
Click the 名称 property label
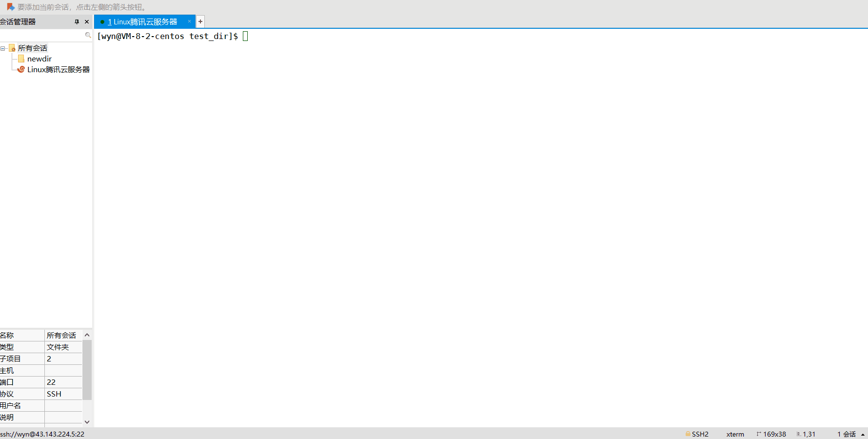[x=7, y=335]
